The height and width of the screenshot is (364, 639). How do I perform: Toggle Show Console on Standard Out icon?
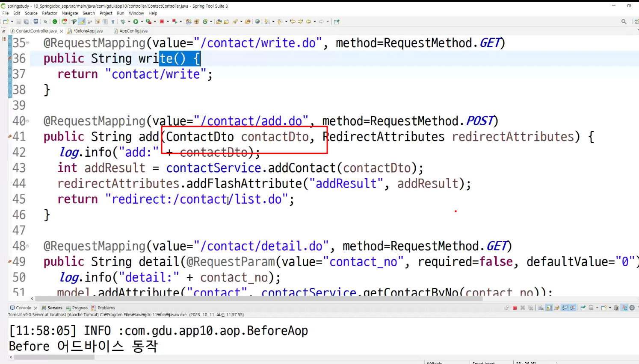(565, 308)
